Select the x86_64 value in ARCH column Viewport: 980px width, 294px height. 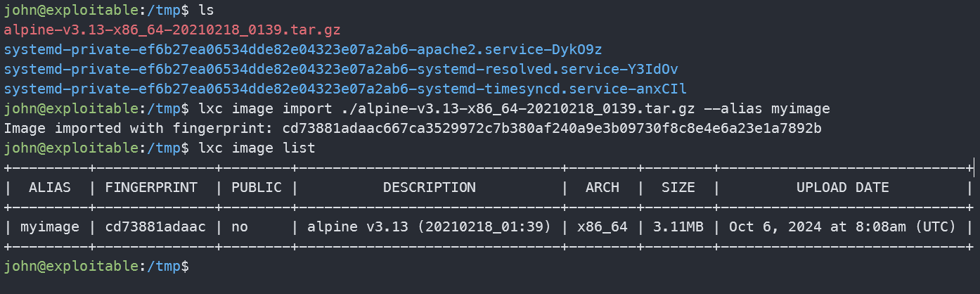[x=602, y=227]
